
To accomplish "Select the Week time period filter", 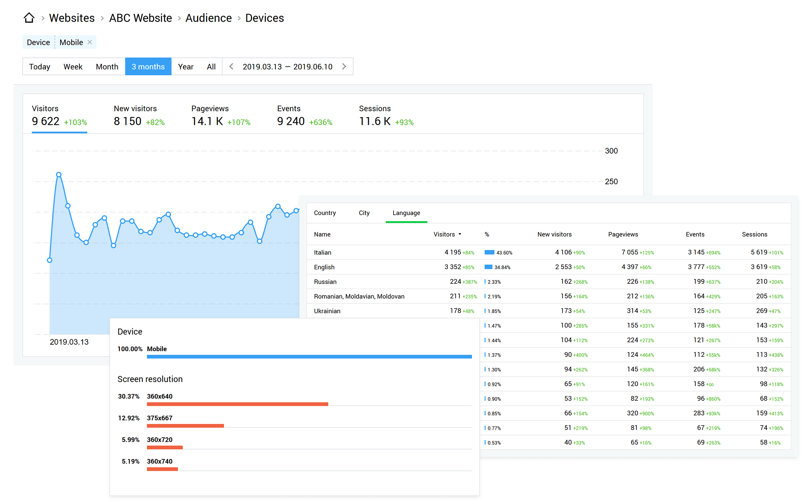I will click(72, 66).
